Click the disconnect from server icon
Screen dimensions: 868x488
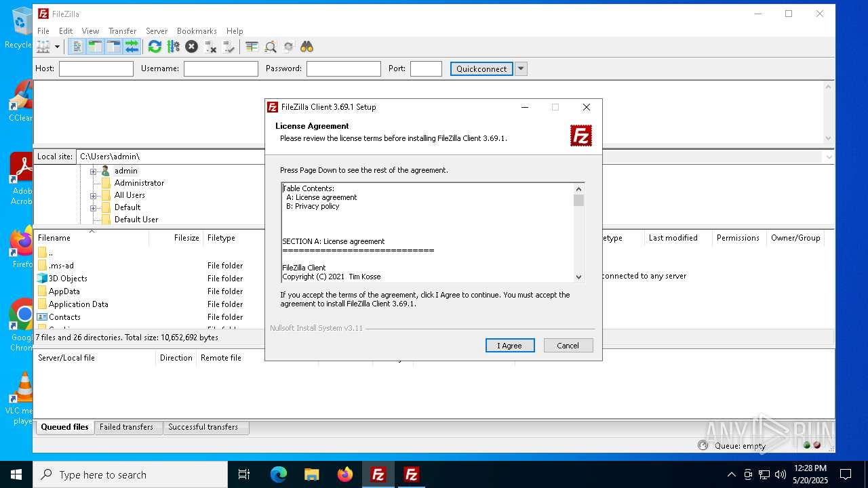tap(210, 47)
